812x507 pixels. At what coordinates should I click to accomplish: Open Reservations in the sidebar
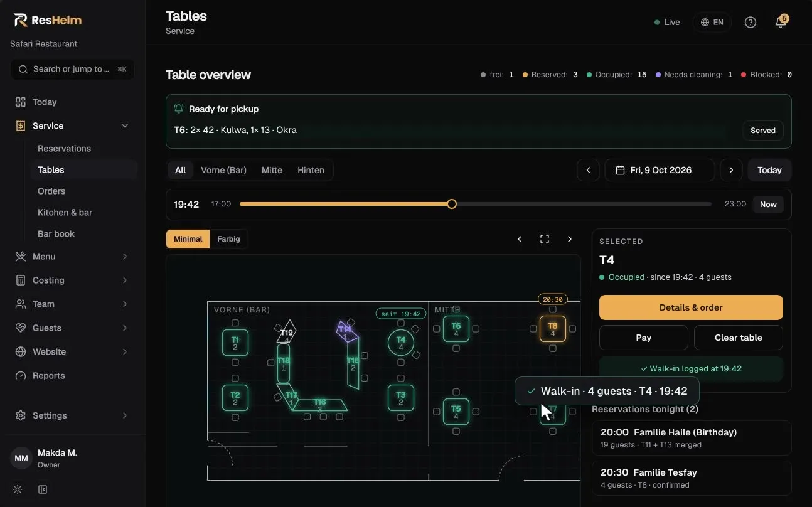pos(83,149)
